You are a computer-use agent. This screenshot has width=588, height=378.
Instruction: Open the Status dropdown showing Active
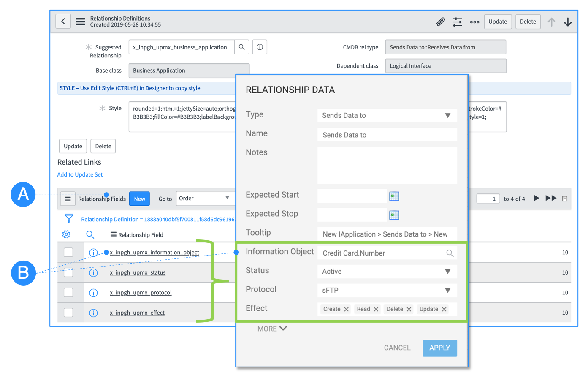click(387, 272)
